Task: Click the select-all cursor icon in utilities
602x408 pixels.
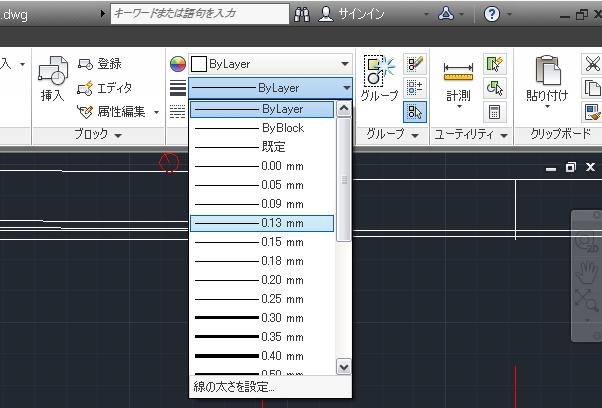Action: tap(494, 88)
